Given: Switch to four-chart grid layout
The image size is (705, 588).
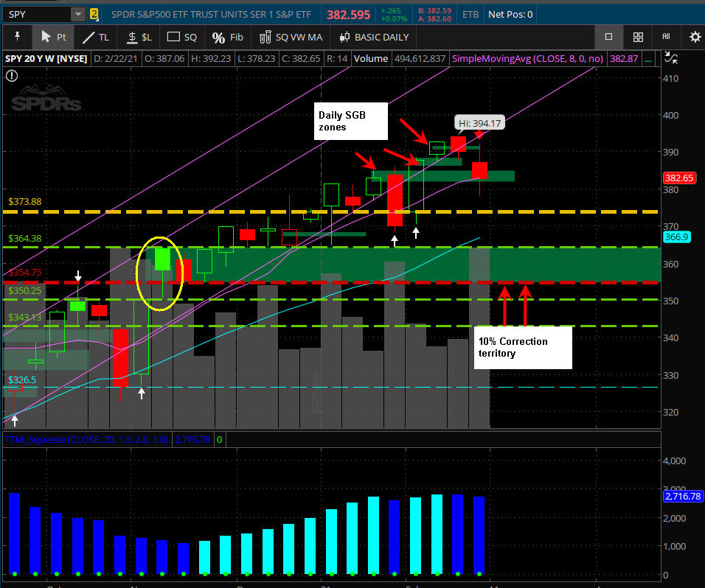Looking at the screenshot, I should [x=638, y=37].
